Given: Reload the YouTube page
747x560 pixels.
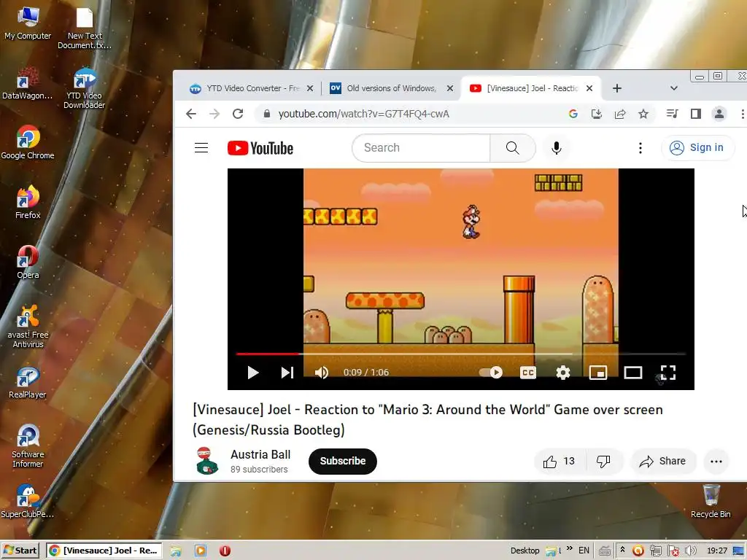Looking at the screenshot, I should point(238,114).
